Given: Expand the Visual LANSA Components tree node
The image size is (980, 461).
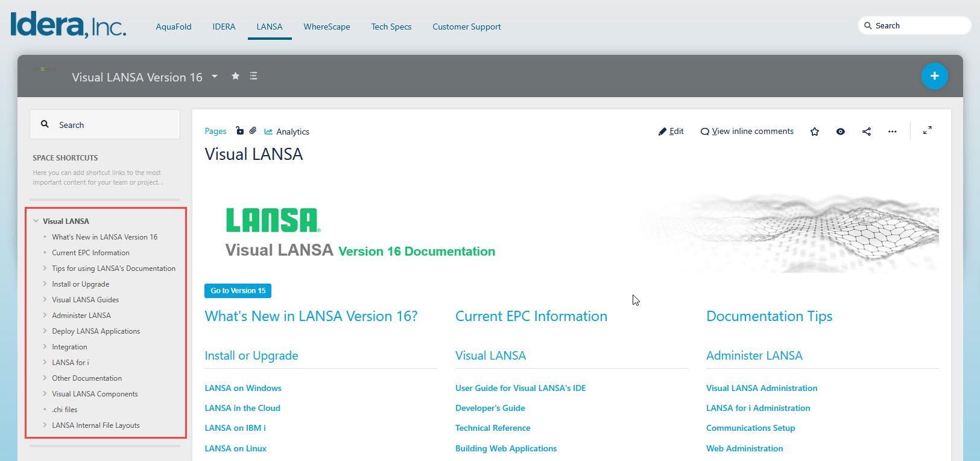Looking at the screenshot, I should pos(45,393).
